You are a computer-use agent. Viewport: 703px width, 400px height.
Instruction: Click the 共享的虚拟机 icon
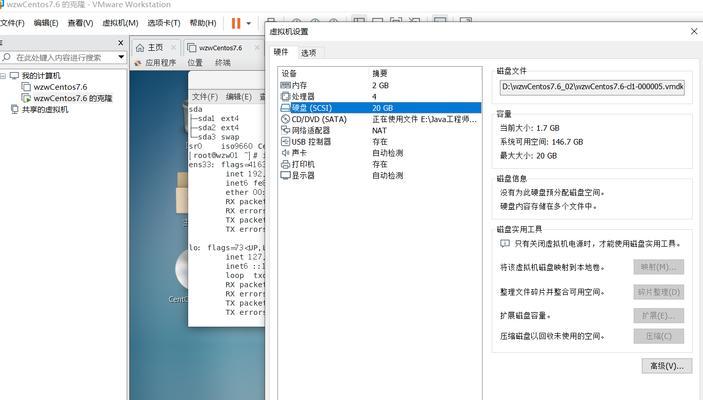point(15,109)
